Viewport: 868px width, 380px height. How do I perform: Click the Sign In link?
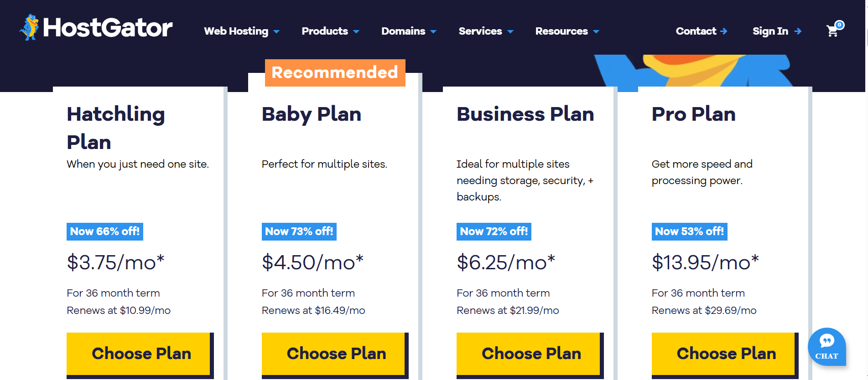[770, 31]
